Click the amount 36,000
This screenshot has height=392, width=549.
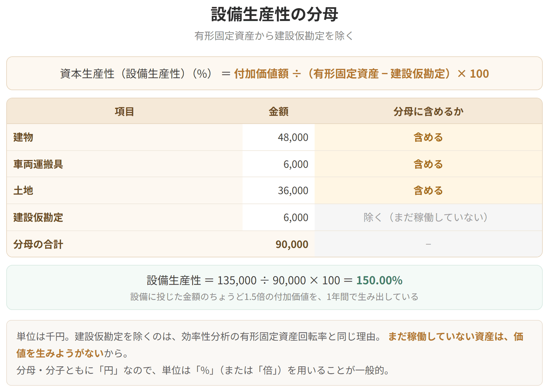point(293,191)
